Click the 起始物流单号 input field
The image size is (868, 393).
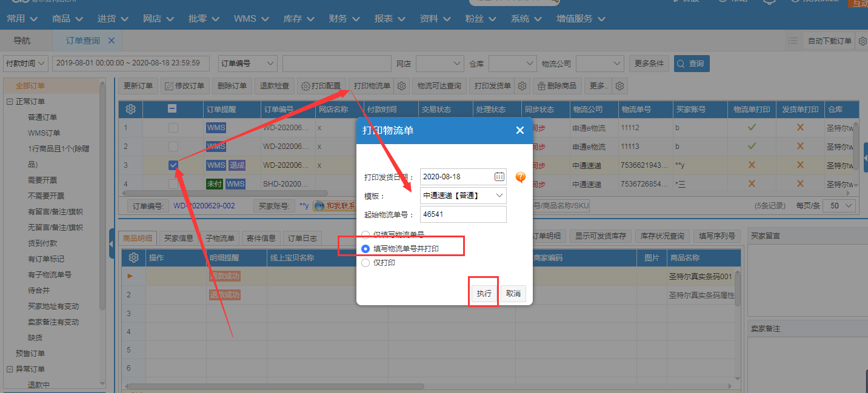pos(463,214)
